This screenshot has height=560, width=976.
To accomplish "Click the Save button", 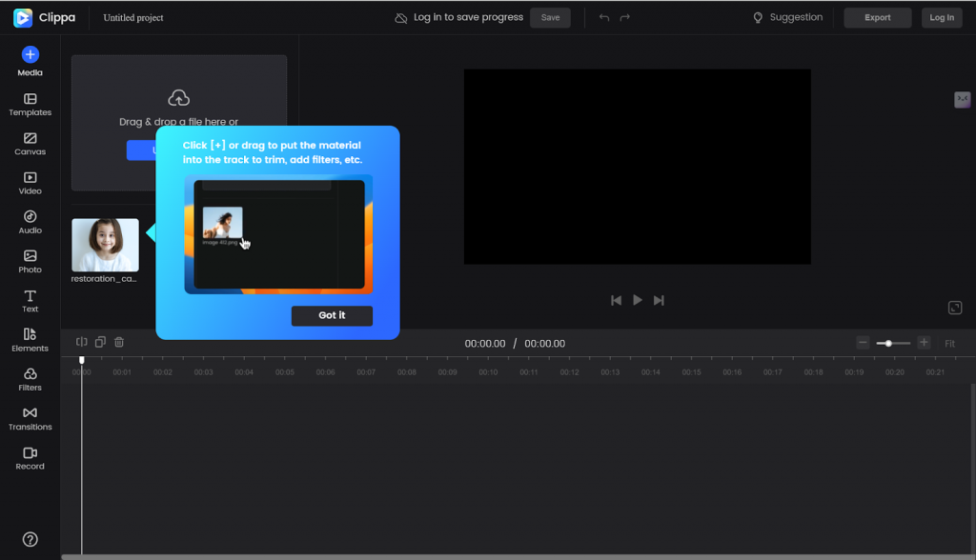I will [550, 17].
